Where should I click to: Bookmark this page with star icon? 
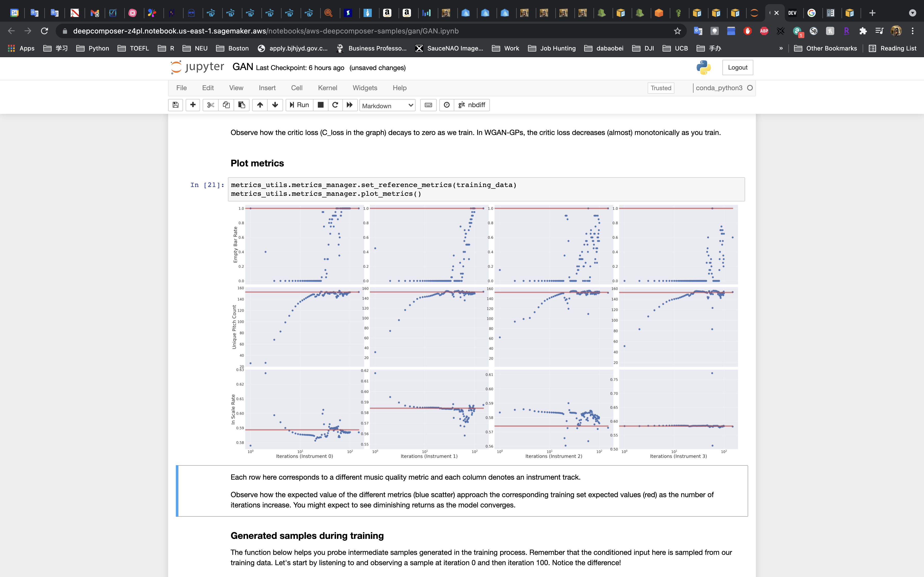677,31
